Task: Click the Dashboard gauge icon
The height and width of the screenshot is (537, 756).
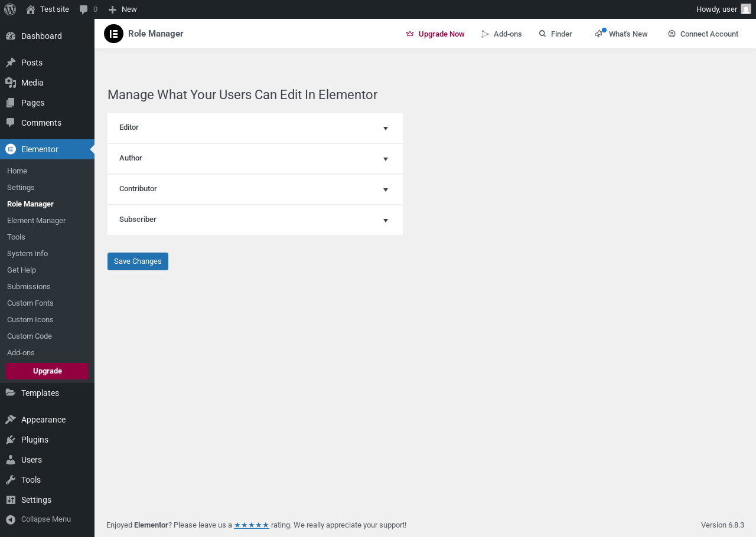Action: point(11,36)
